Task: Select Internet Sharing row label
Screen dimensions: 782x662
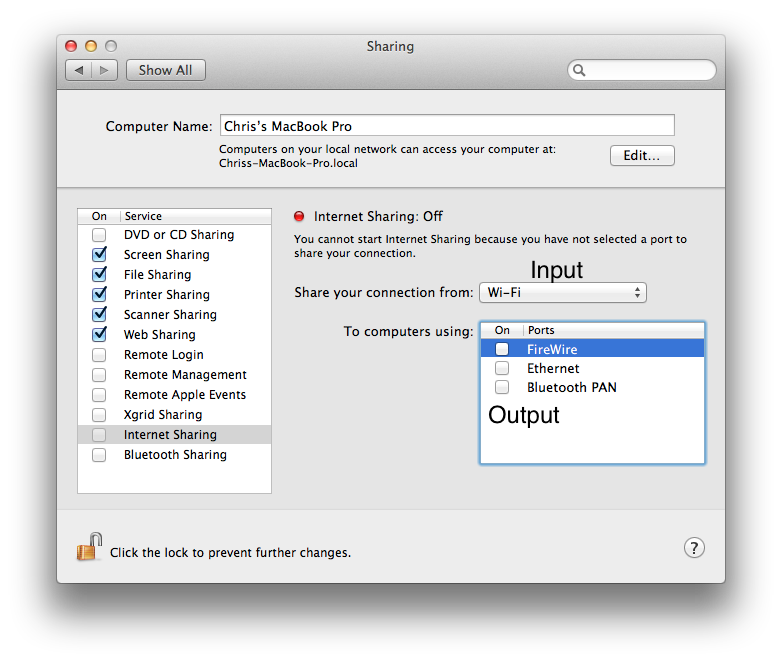Action: 170,435
